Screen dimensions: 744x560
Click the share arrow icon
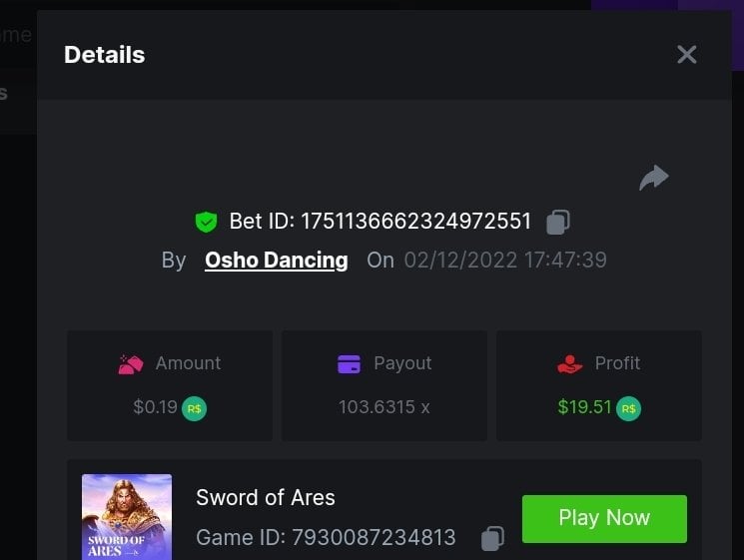pyautogui.click(x=654, y=178)
